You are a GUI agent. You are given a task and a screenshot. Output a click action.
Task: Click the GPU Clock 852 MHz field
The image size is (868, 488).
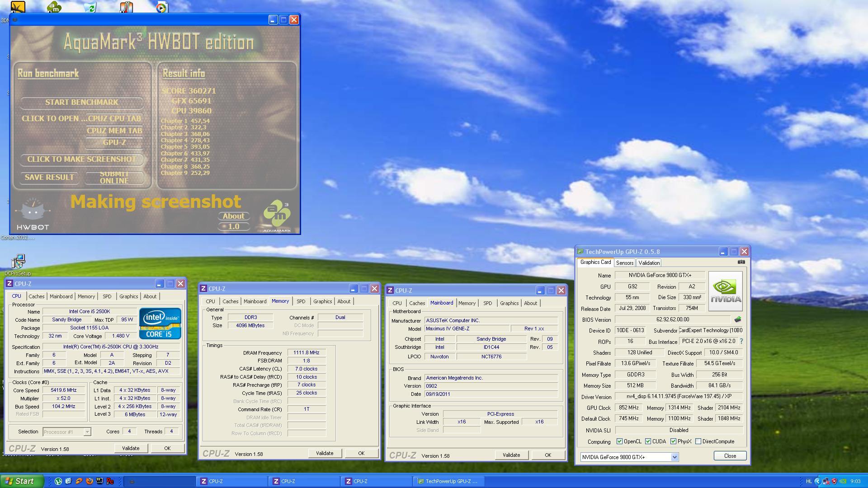point(629,408)
